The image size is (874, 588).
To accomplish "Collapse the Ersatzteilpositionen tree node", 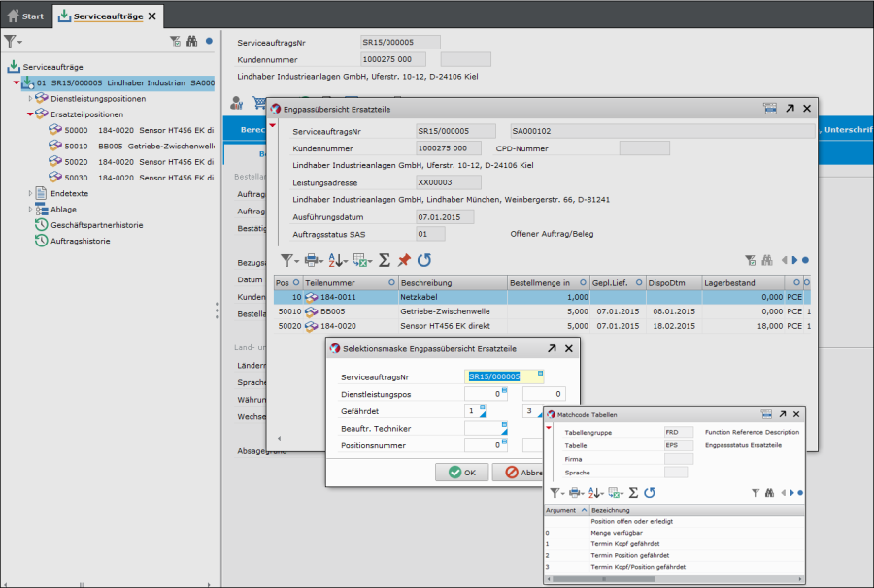I will (x=30, y=114).
